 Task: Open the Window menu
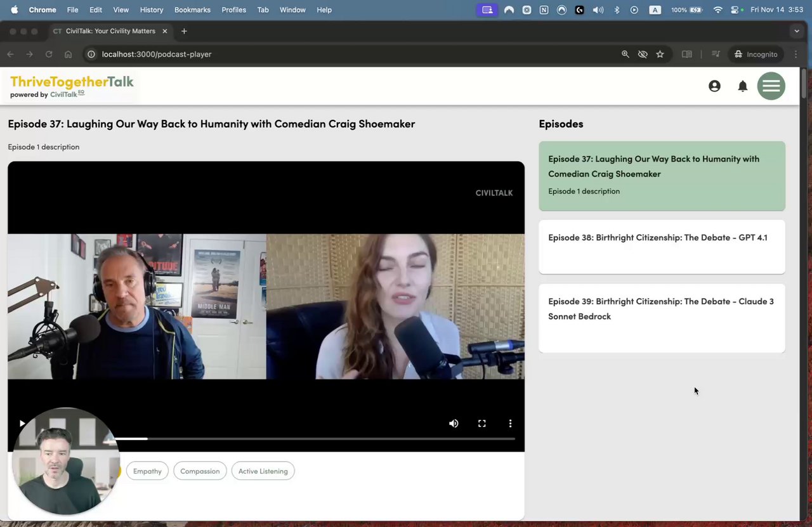tap(292, 10)
